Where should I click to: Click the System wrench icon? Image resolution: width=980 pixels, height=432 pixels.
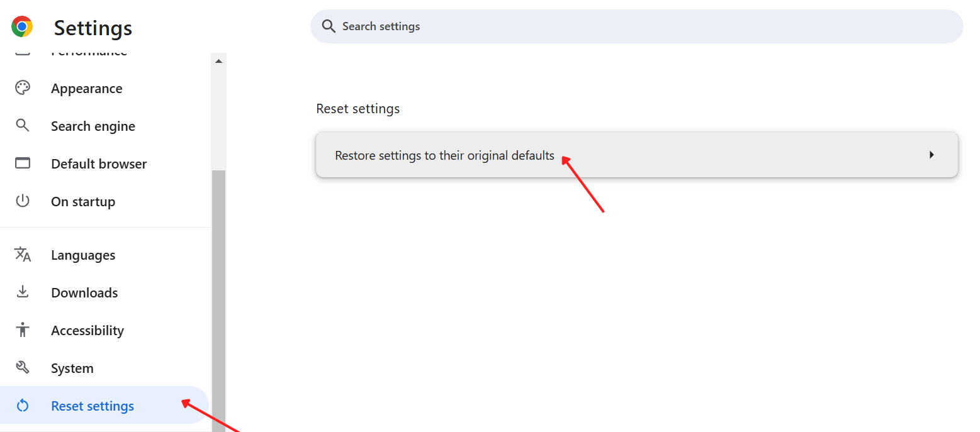(x=23, y=368)
